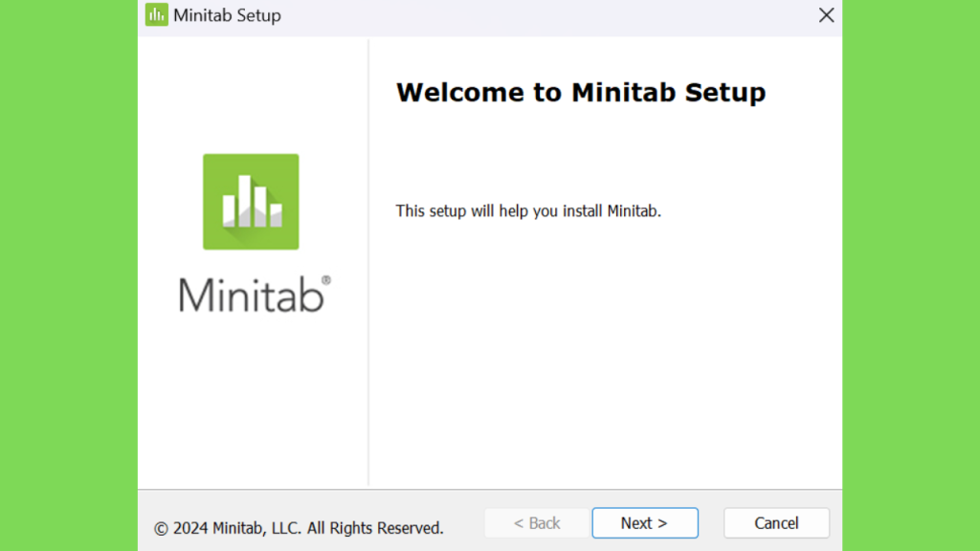Click the "Welcome to Minitab Setup" heading
The width and height of the screenshot is (980, 551).
581,93
